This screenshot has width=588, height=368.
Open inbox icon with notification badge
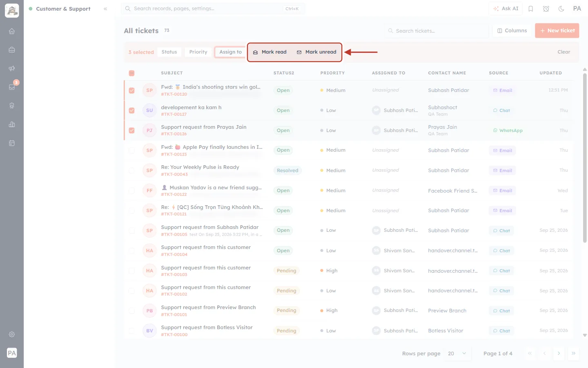pos(12,87)
